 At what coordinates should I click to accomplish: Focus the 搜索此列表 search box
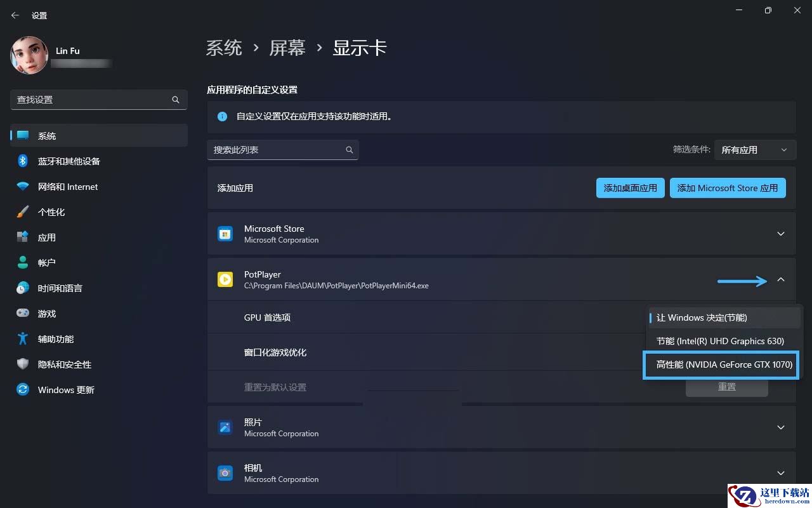pos(283,150)
